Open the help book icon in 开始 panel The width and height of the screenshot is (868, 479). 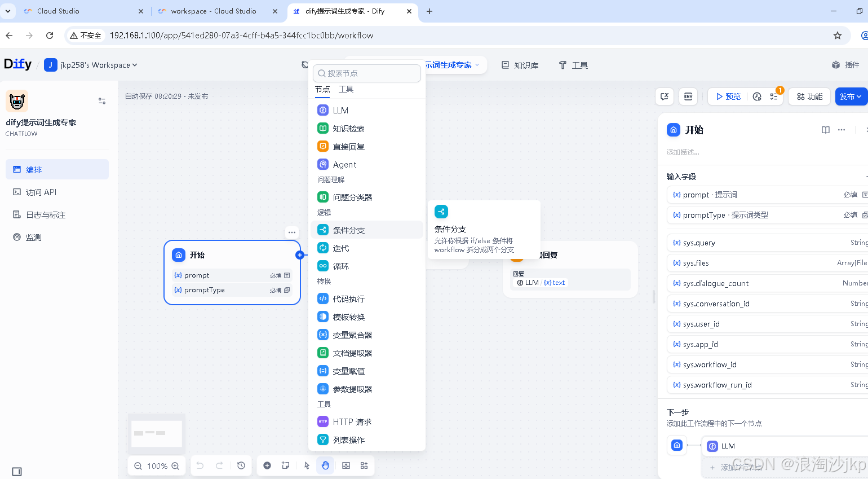(826, 130)
